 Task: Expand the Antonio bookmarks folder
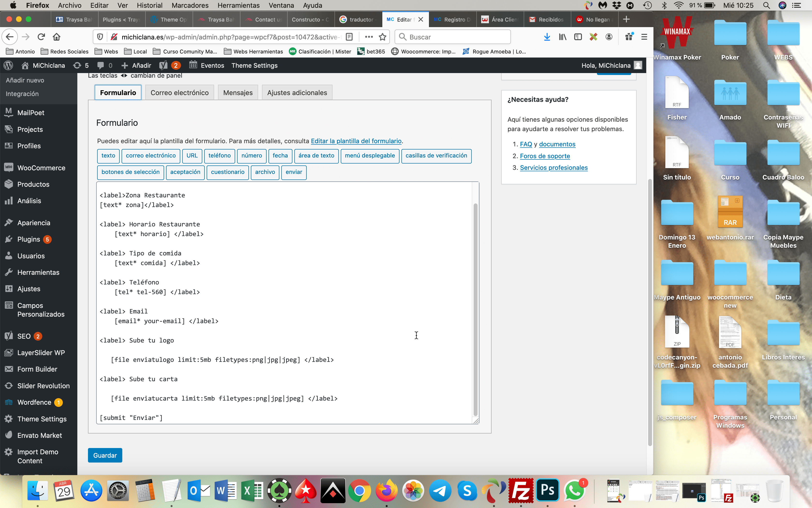pyautogui.click(x=21, y=51)
